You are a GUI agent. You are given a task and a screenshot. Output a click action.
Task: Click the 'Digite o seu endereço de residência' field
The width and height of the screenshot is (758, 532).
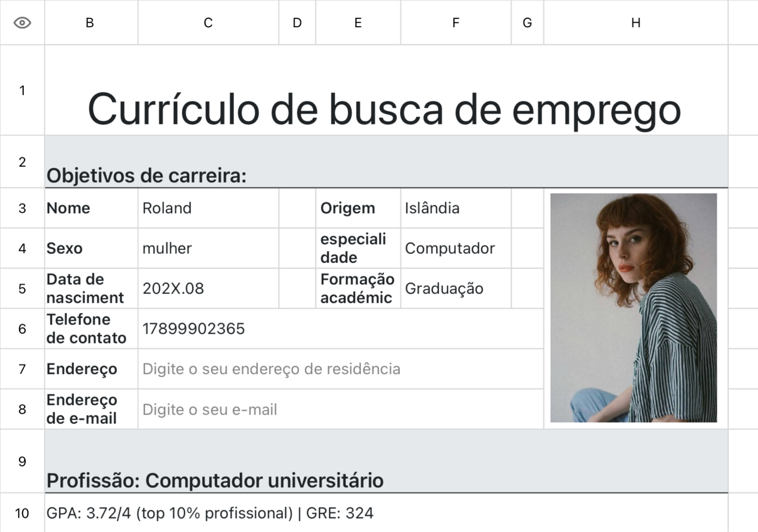341,369
